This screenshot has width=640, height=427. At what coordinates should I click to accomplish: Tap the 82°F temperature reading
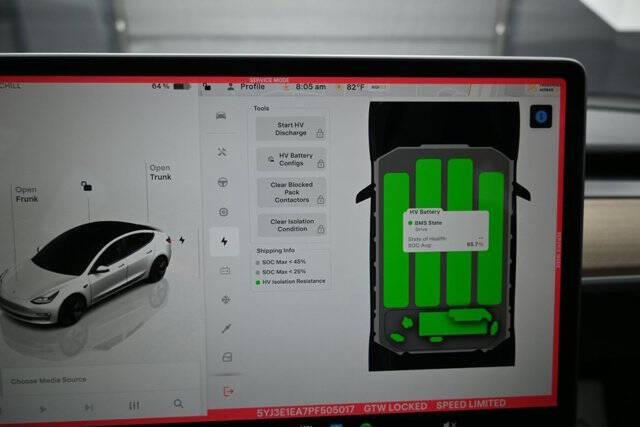[x=356, y=87]
